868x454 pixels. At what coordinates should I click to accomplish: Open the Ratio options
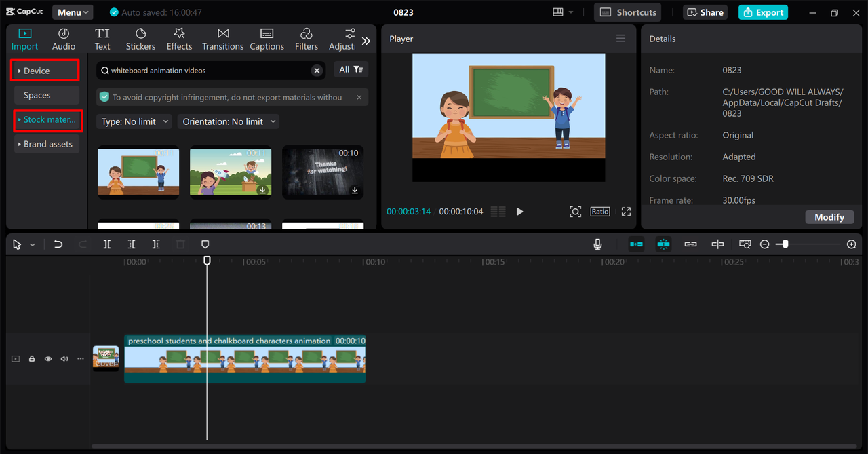point(600,212)
